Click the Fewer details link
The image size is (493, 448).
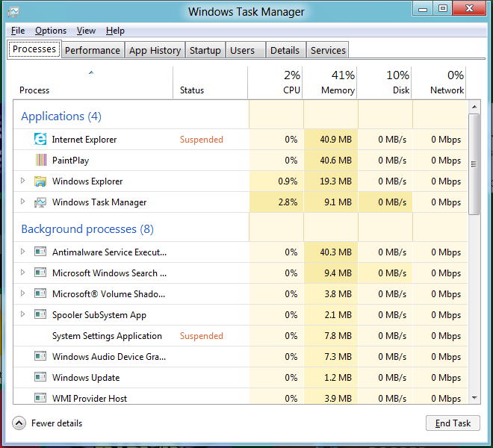57,423
